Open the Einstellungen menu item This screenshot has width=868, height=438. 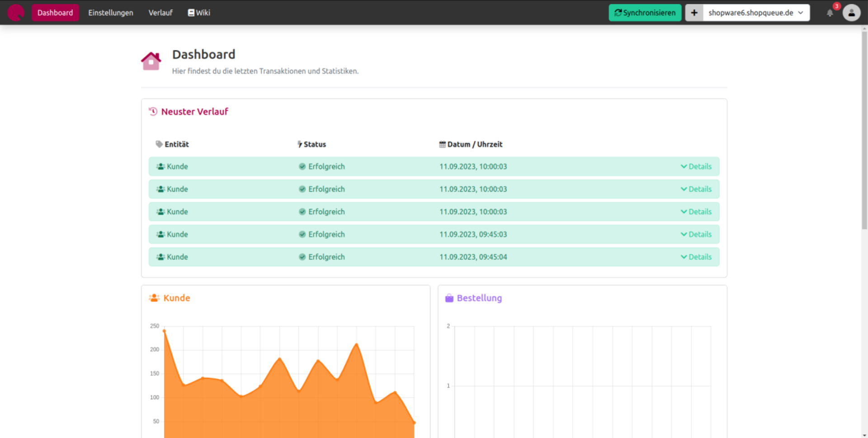[x=110, y=13]
